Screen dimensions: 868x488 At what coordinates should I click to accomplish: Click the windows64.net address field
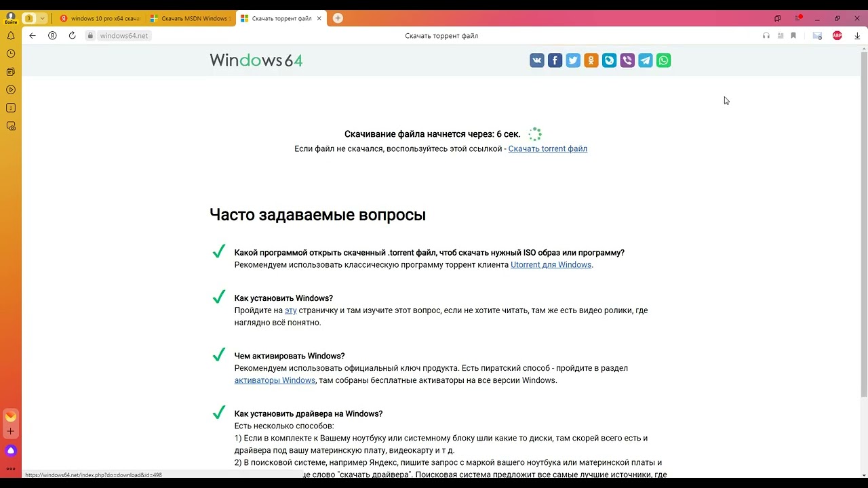click(124, 36)
